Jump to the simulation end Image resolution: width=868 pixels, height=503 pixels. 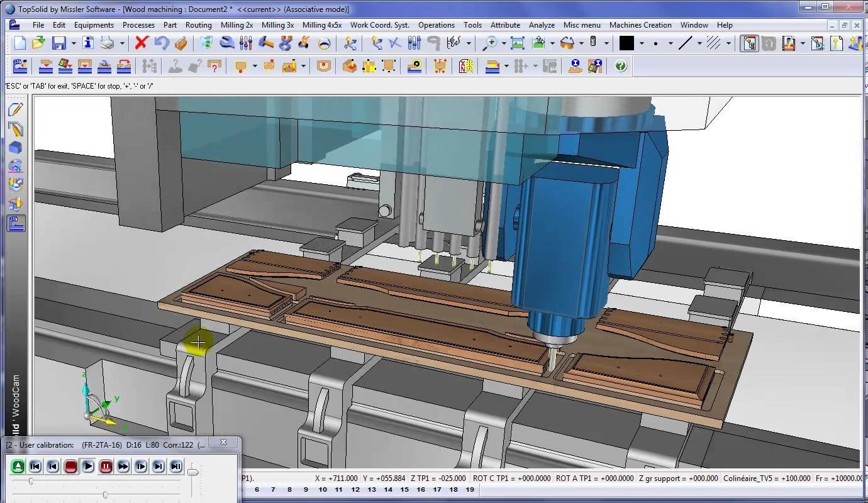176,467
